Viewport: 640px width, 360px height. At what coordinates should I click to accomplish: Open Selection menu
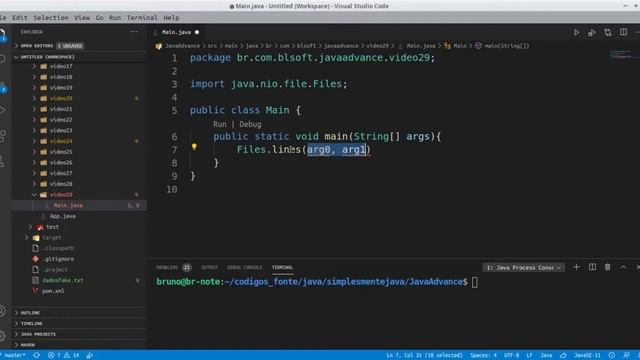tap(51, 18)
